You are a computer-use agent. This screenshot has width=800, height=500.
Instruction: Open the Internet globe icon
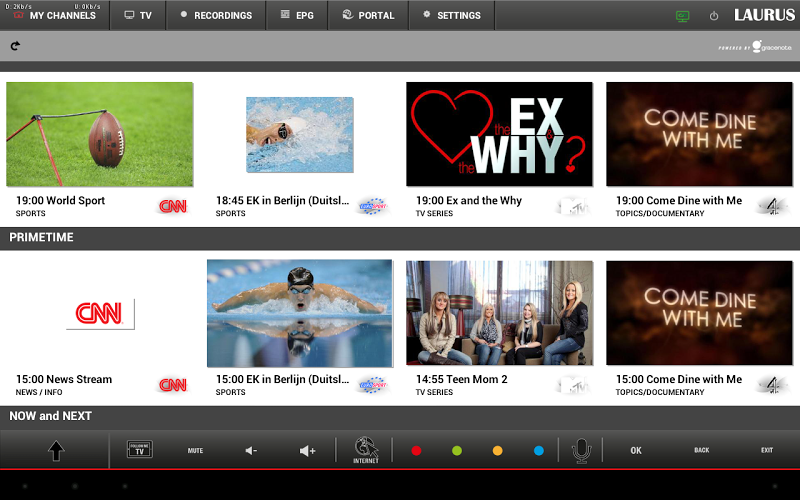(365, 451)
